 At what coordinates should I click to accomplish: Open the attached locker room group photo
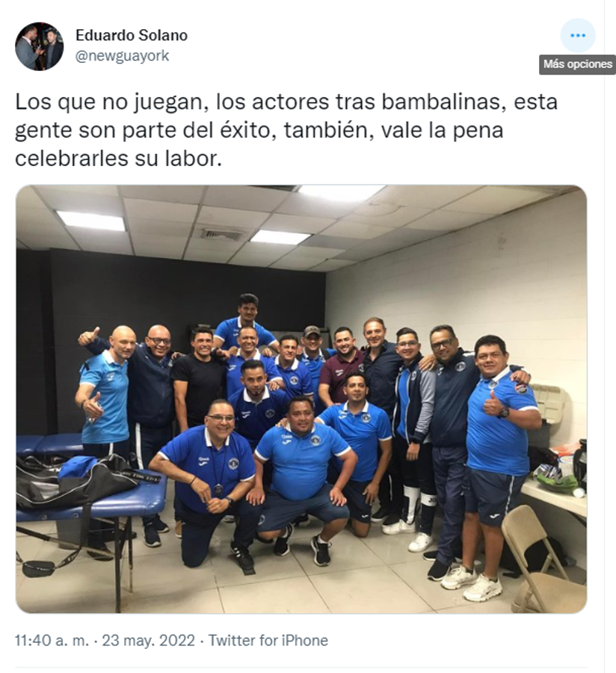tap(301, 399)
